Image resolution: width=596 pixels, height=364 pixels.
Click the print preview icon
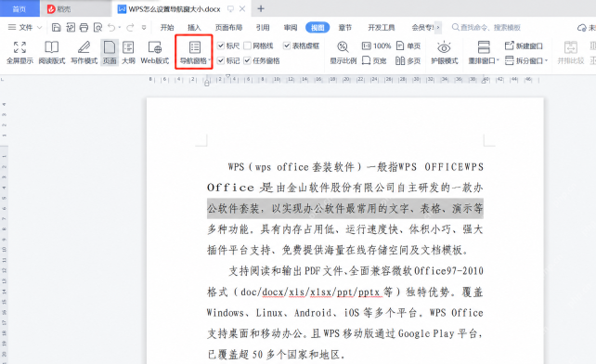tap(97, 27)
